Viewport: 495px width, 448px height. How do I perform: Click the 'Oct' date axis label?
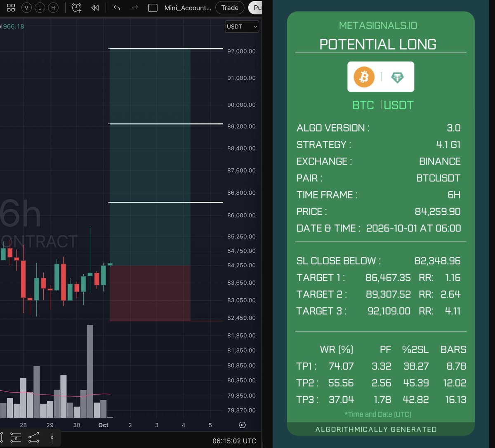point(104,425)
